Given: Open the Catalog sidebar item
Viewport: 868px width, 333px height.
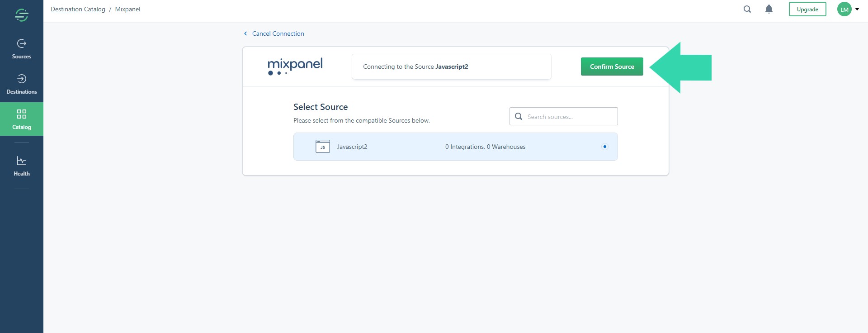Looking at the screenshot, I should coord(21,119).
